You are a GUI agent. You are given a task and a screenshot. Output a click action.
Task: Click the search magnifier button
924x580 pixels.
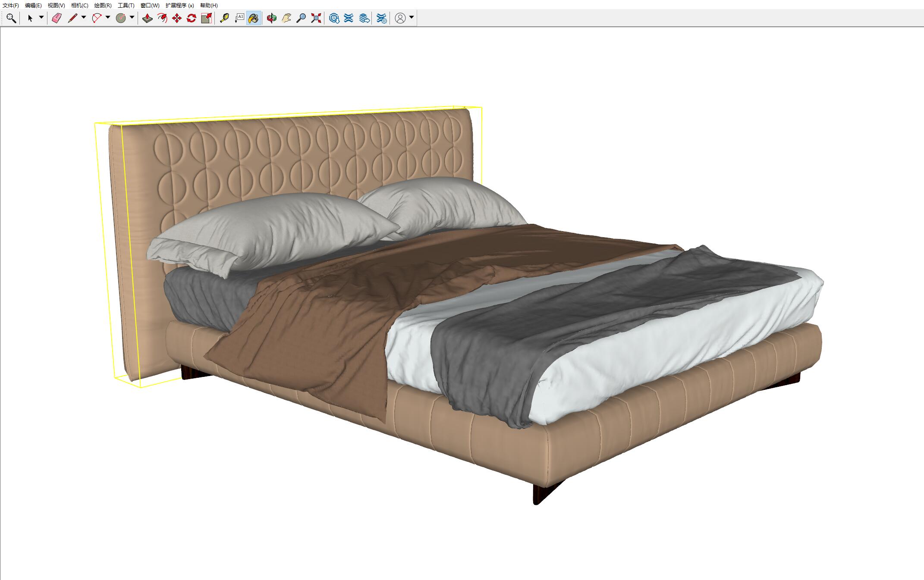[11, 18]
